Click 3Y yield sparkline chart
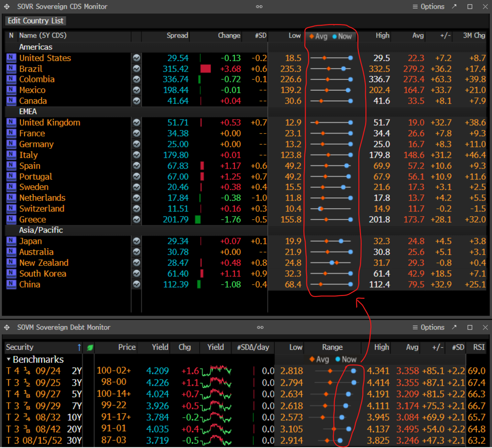 216,382
